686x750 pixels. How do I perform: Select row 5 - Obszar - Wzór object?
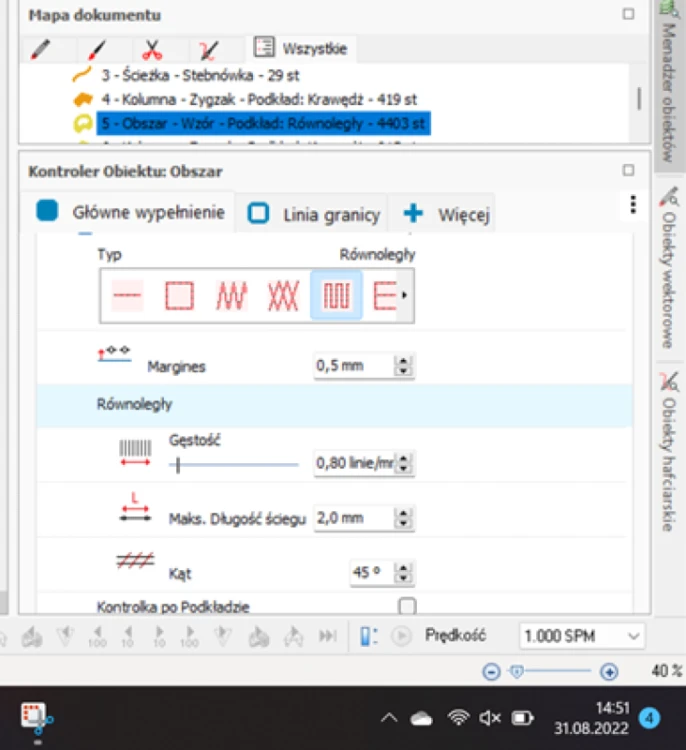(x=263, y=123)
